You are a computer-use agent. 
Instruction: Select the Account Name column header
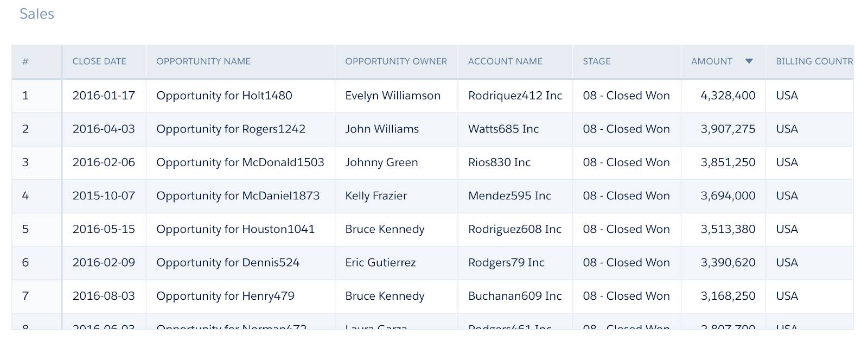pyautogui.click(x=505, y=61)
